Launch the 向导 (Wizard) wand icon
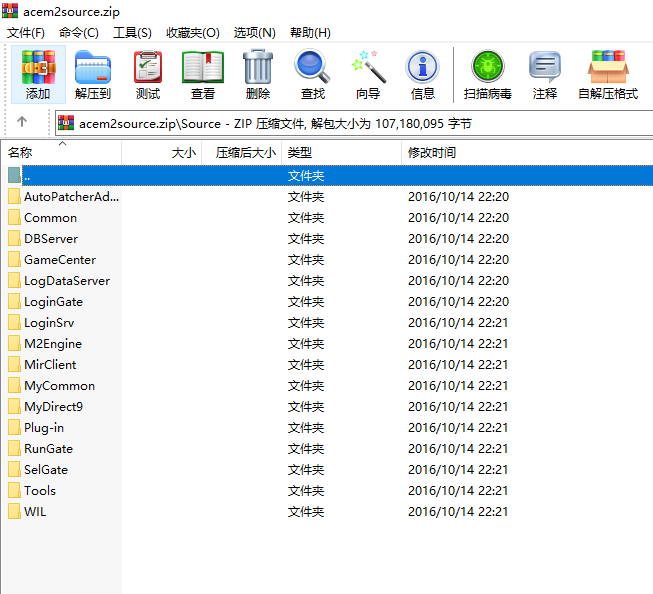Viewport: 653px width, 594px height. coord(368,74)
